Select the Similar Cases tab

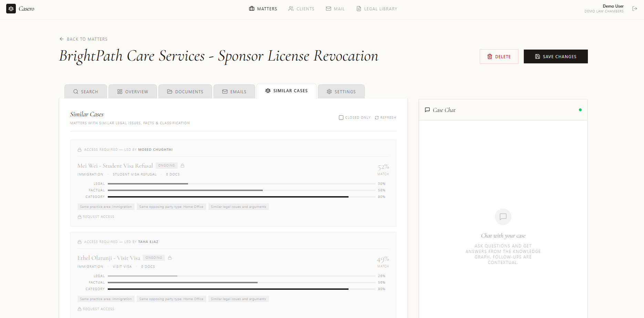287,91
